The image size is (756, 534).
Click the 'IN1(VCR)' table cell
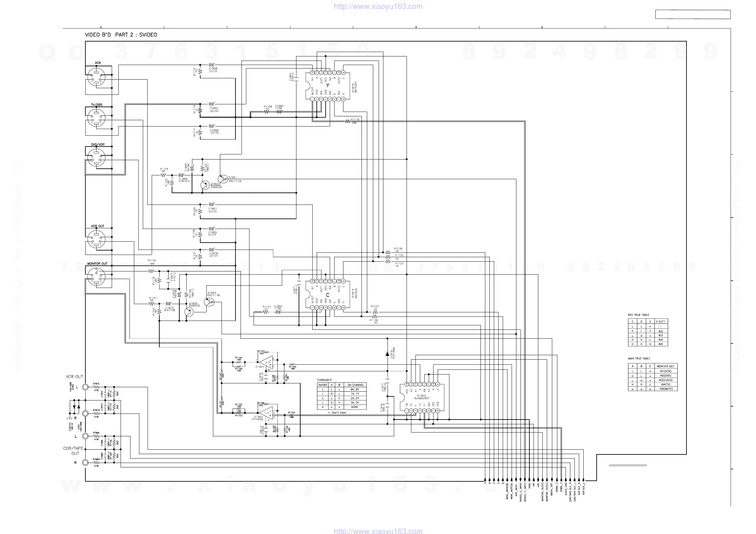[666, 371]
